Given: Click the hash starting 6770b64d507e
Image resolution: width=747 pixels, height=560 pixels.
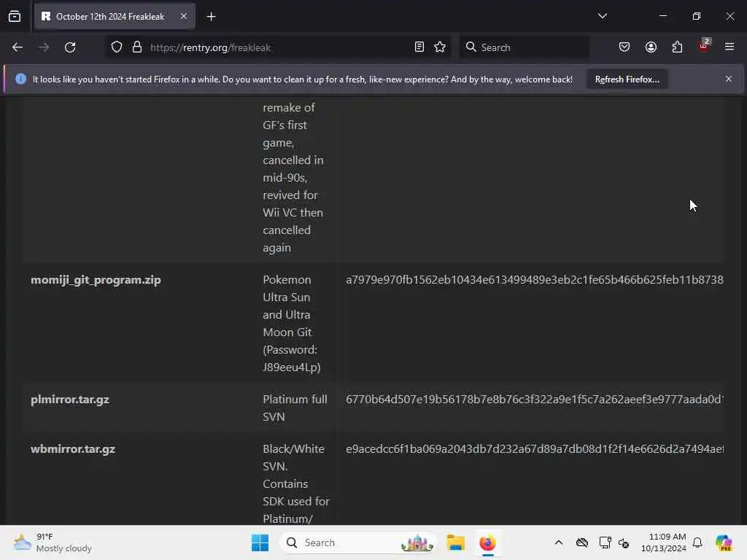Looking at the screenshot, I should (x=535, y=400).
